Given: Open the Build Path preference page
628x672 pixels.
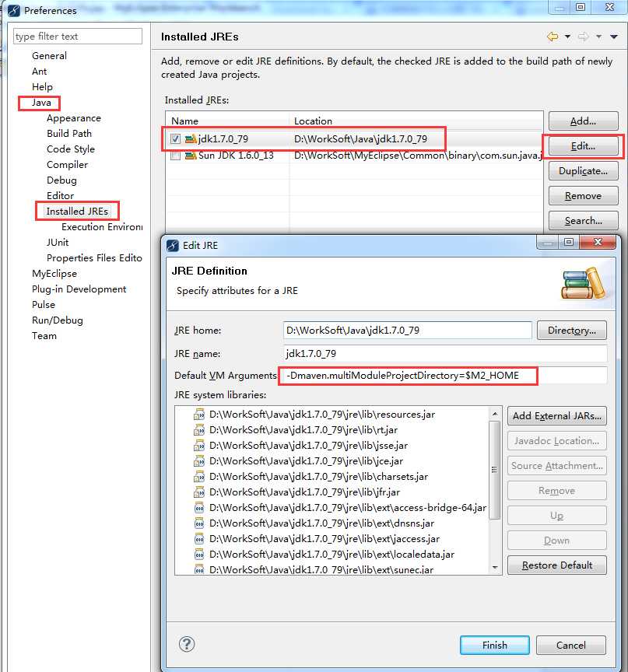Looking at the screenshot, I should coord(69,133).
